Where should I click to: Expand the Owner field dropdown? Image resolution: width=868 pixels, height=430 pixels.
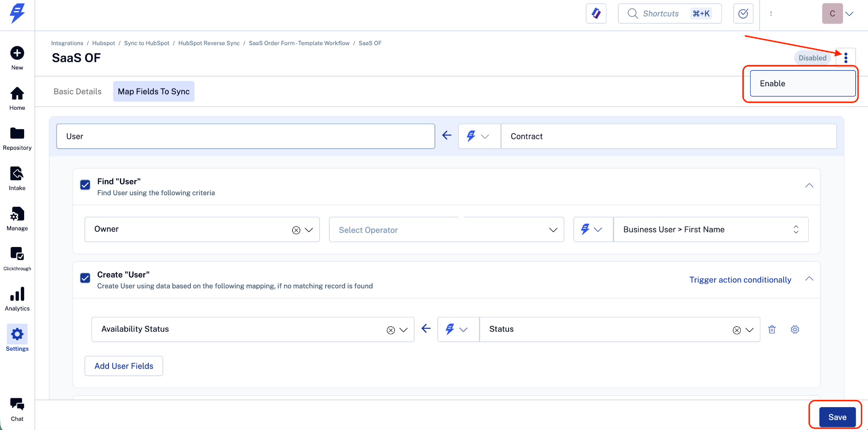click(309, 230)
